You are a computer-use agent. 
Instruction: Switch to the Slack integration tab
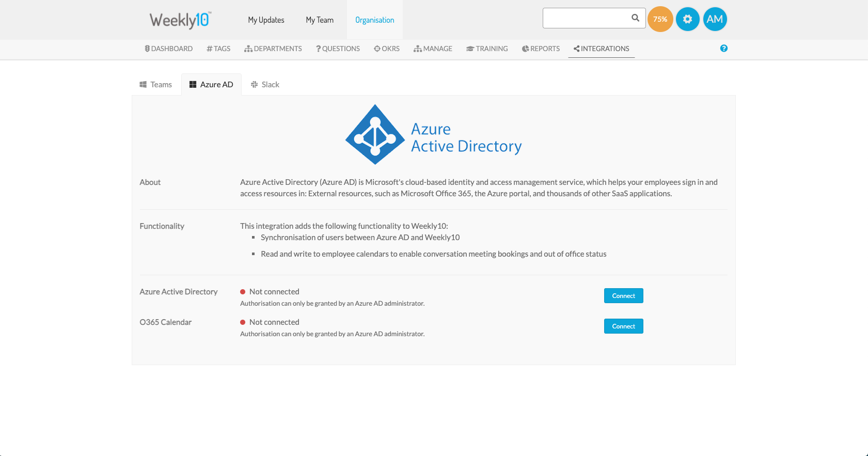(x=265, y=85)
